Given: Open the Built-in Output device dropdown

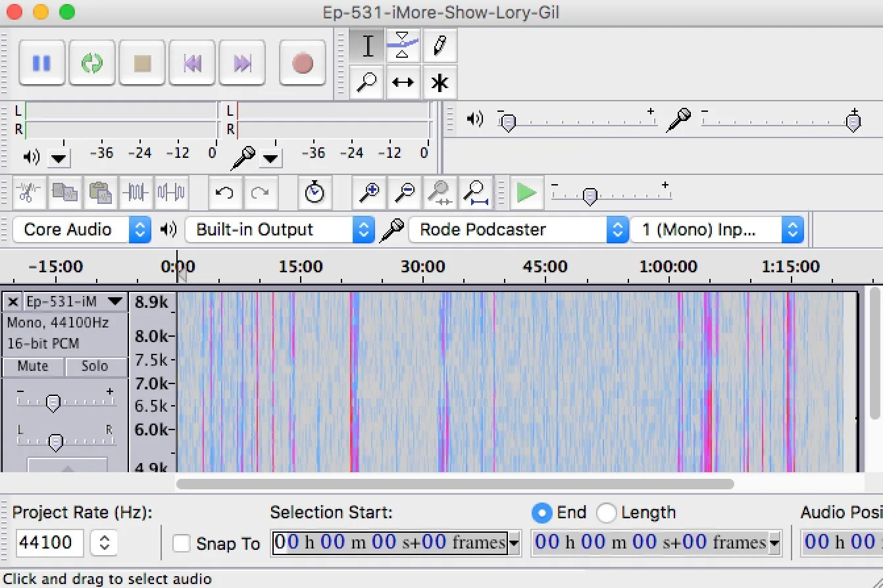Looking at the screenshot, I should (x=280, y=230).
